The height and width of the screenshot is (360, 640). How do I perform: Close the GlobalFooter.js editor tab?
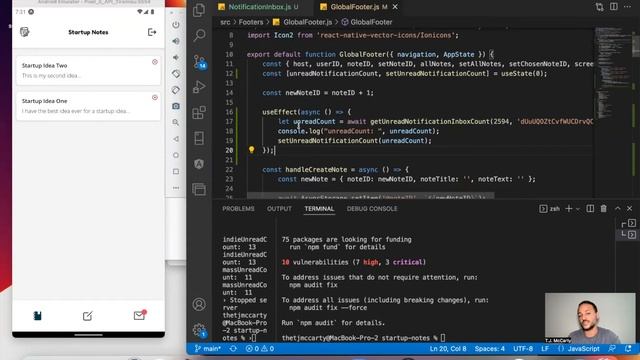(395, 7)
